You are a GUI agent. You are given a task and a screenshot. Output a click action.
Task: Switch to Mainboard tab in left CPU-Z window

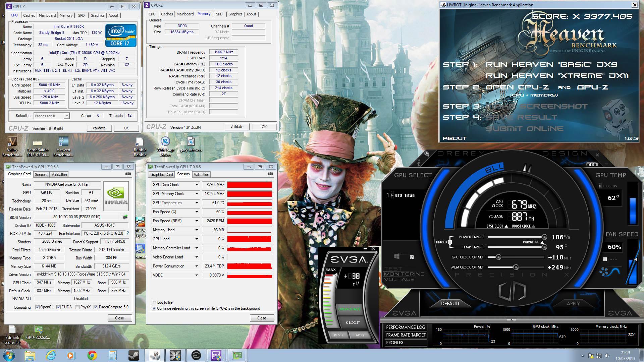pos(47,15)
